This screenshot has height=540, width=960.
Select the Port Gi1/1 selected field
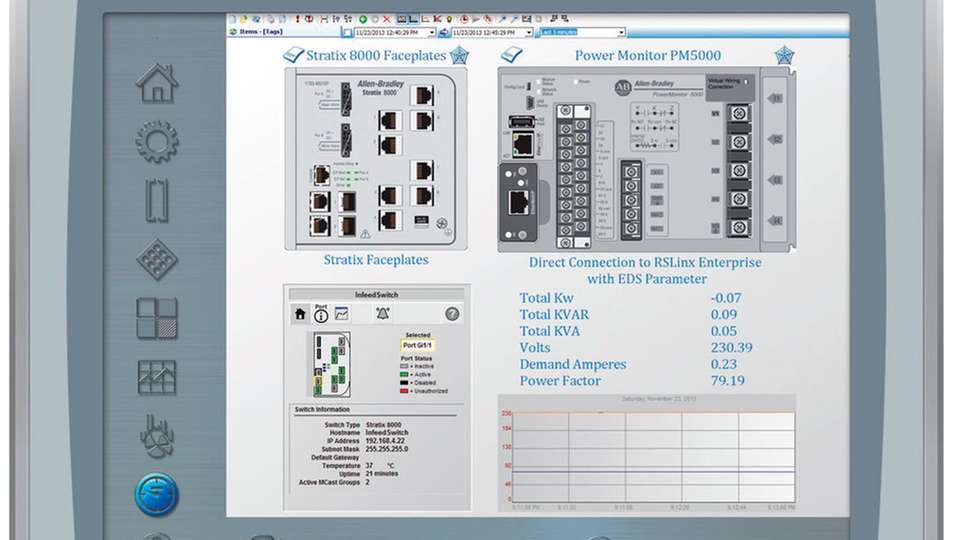[416, 345]
